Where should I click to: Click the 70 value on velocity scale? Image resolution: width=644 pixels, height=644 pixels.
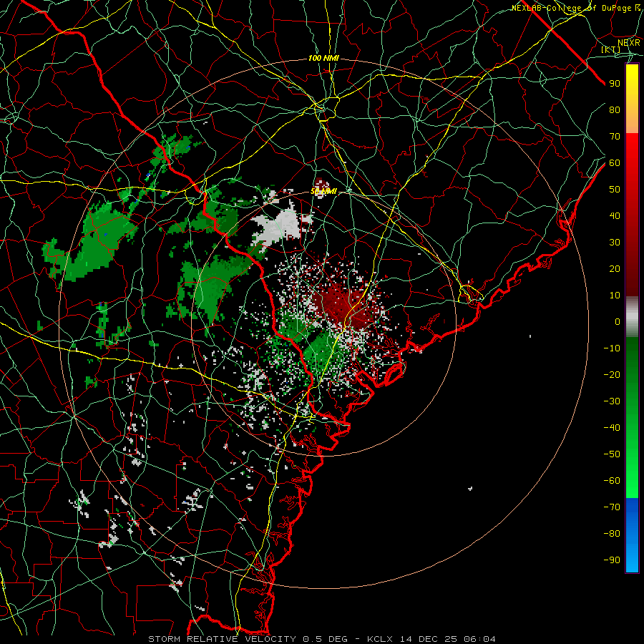615,137
